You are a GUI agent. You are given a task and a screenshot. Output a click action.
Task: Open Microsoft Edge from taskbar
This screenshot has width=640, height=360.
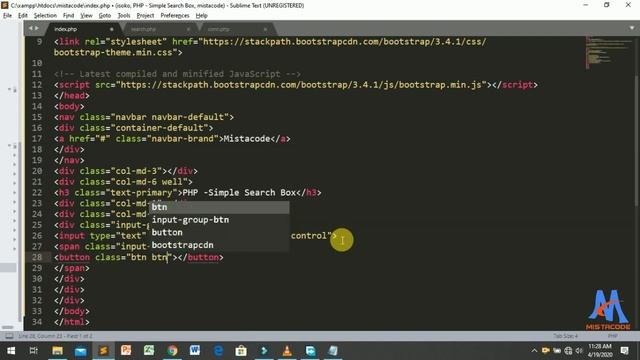218,351
